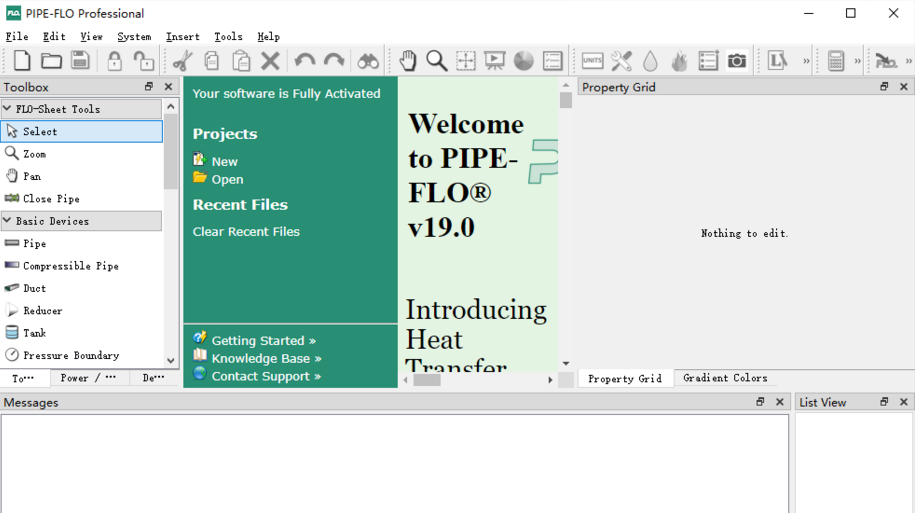Viewport: 915px width, 513px height.
Task: Click the calculator toolbar icon
Action: 836,60
